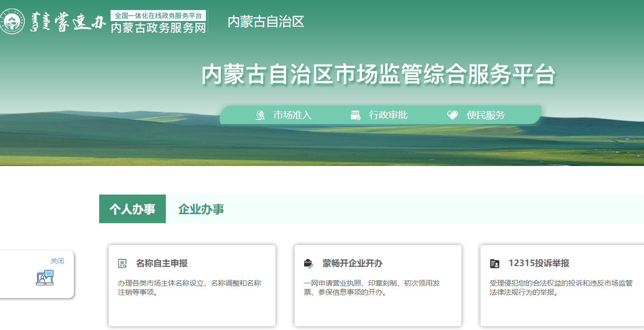Click the 12315投诉举报 card icon
The width and height of the screenshot is (644, 330).
494,264
